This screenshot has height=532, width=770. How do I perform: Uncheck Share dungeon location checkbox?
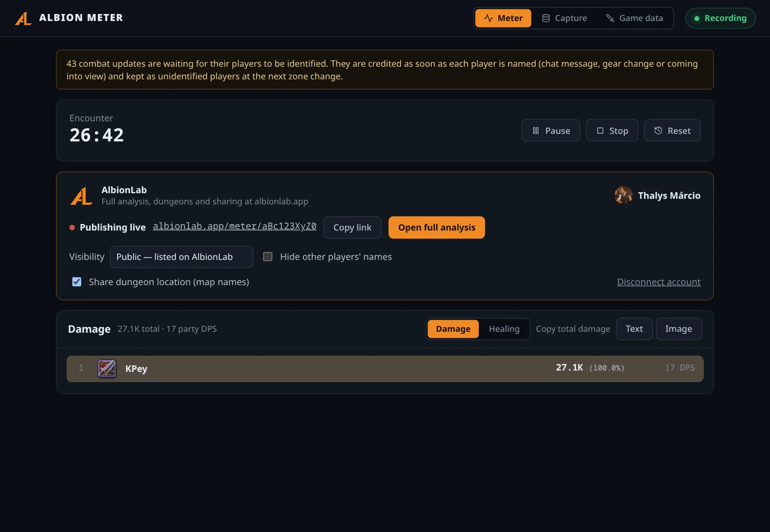pos(77,282)
